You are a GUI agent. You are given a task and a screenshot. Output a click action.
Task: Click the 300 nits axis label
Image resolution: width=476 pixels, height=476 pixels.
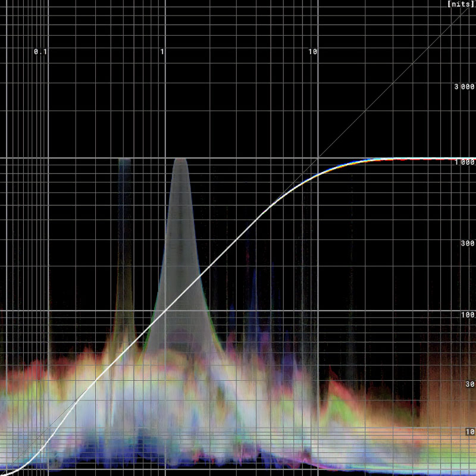click(x=468, y=243)
